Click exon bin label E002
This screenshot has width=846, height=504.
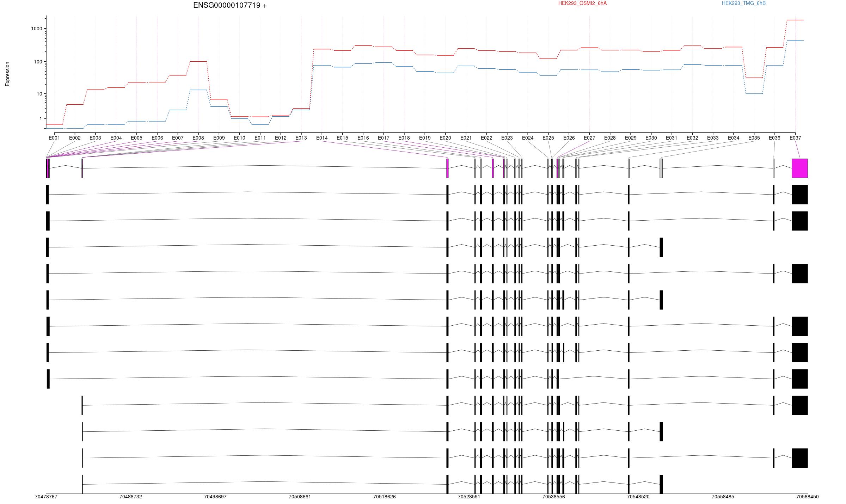coord(75,138)
